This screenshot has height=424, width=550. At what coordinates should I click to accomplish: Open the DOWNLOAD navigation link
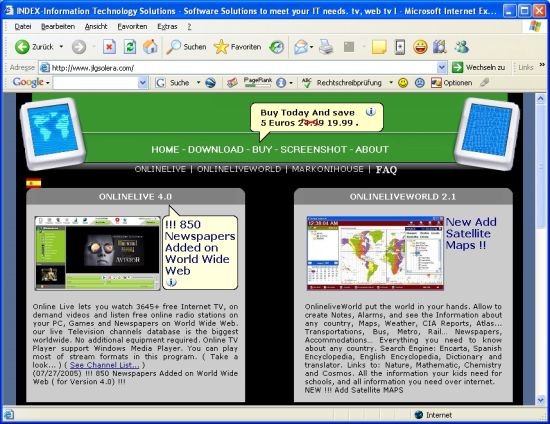pos(216,150)
